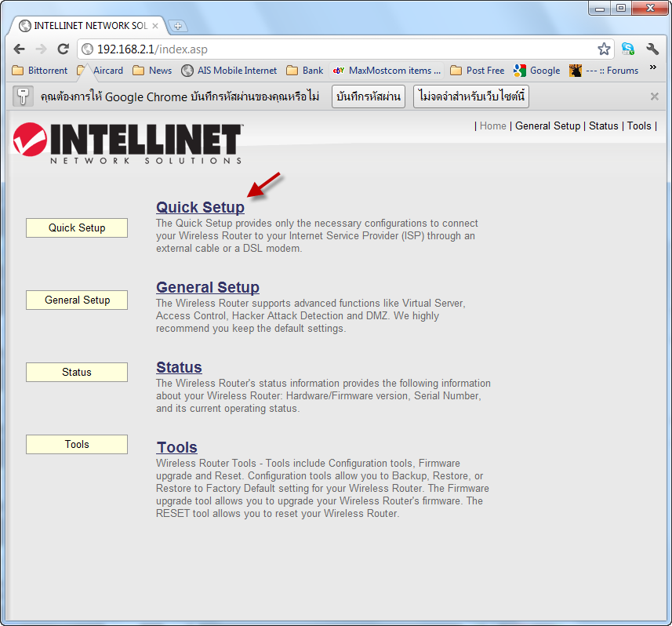Open AIS Mobile Internet bookmark
The width and height of the screenshot is (672, 626).
pos(229,71)
